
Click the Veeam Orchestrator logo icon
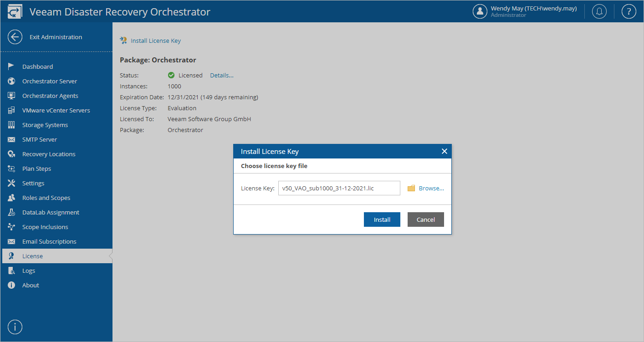[x=15, y=12]
